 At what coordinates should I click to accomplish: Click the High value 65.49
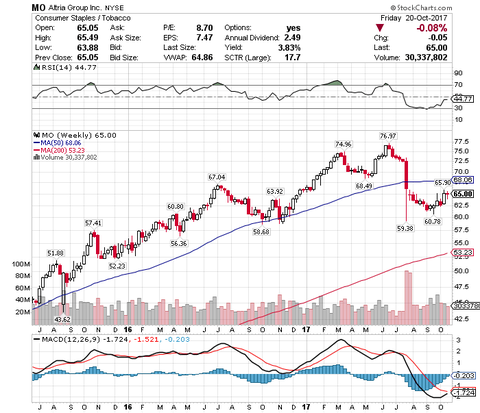(87, 38)
